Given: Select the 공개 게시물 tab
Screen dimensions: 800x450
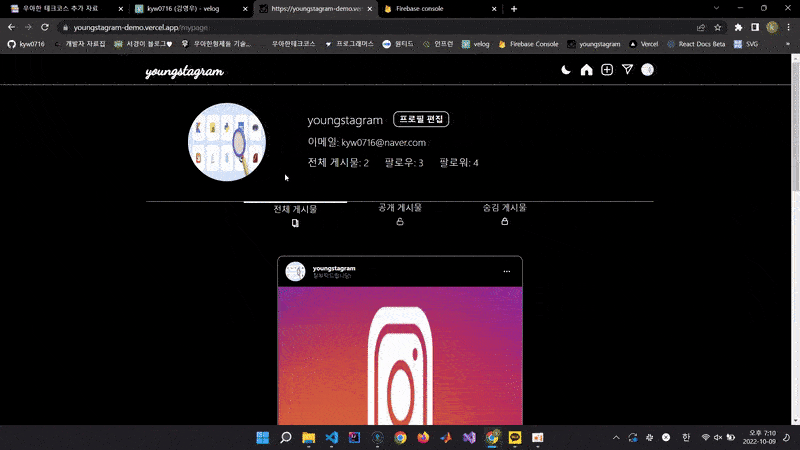Looking at the screenshot, I should [400, 214].
